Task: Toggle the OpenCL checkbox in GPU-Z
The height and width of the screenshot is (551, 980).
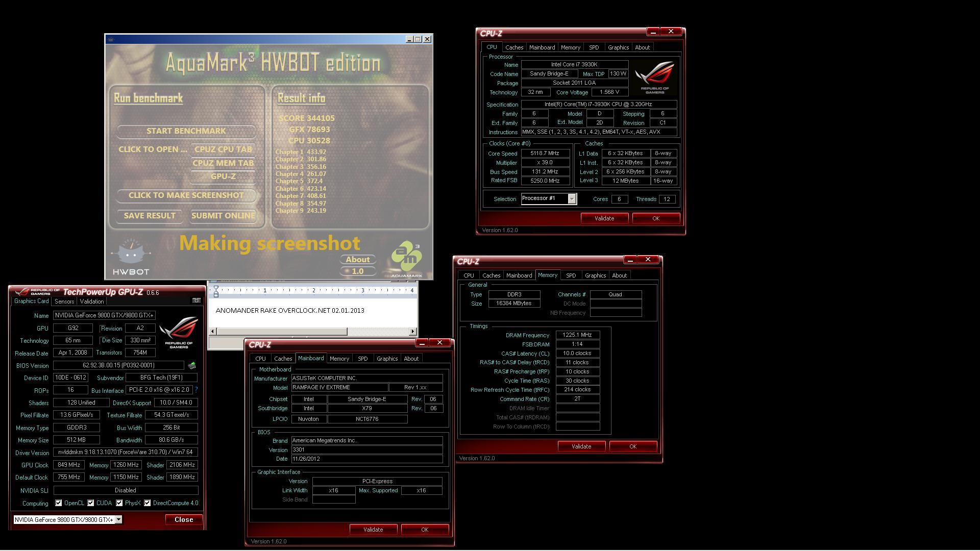Action: click(59, 503)
